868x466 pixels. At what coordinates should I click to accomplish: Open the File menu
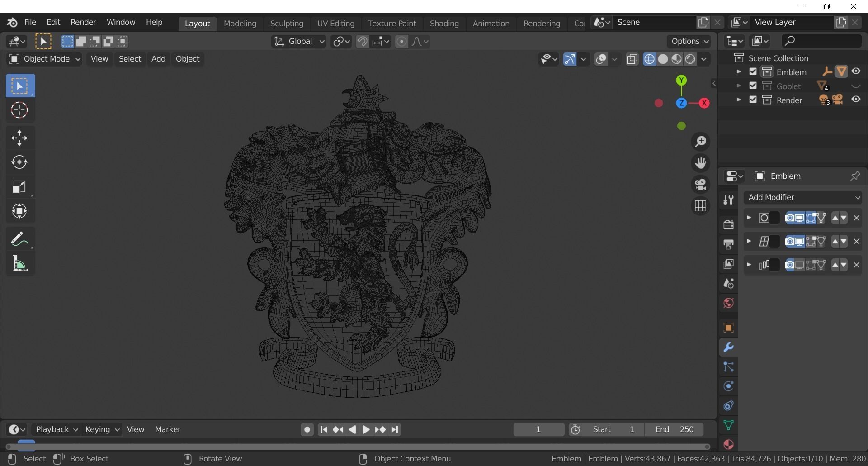(x=30, y=22)
